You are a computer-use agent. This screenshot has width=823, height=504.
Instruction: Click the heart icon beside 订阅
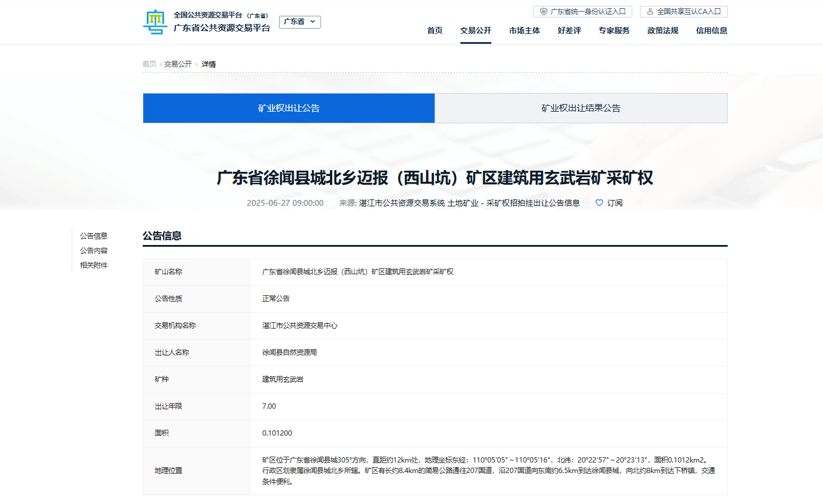point(599,203)
